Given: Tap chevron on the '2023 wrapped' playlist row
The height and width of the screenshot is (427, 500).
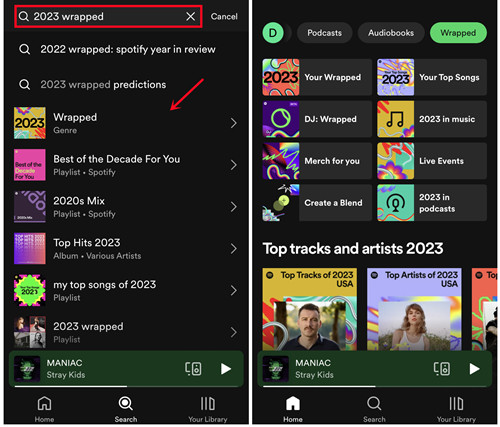Looking at the screenshot, I should 234,332.
